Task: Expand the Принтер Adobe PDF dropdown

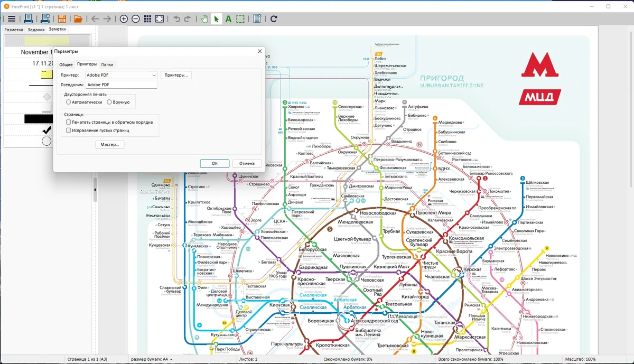Action: (122, 75)
